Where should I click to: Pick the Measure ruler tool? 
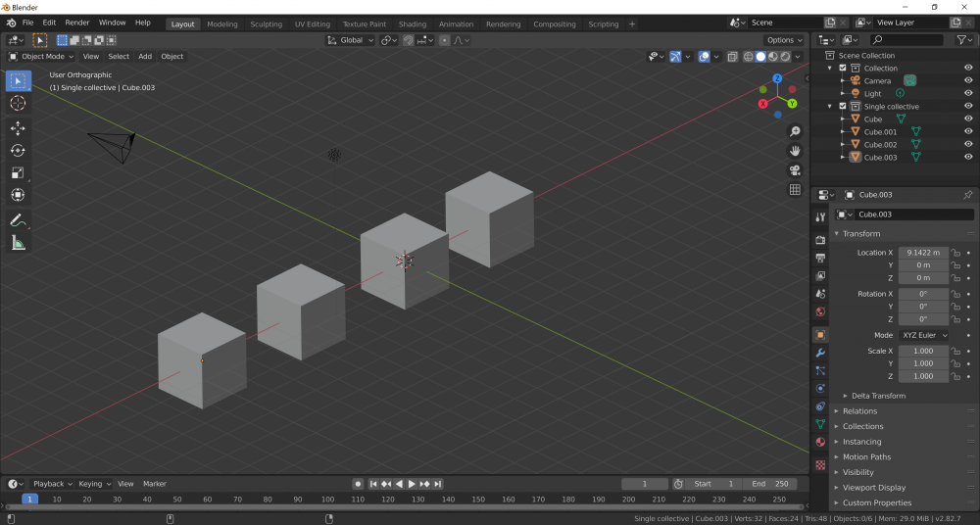[x=18, y=243]
